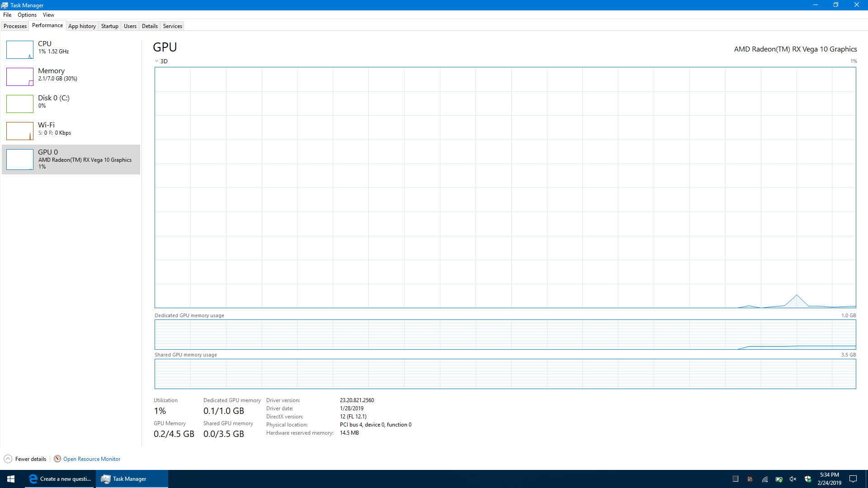Click the AMD Radeon RX Vega 10 title
Screen dimensions: 868x488
point(795,49)
